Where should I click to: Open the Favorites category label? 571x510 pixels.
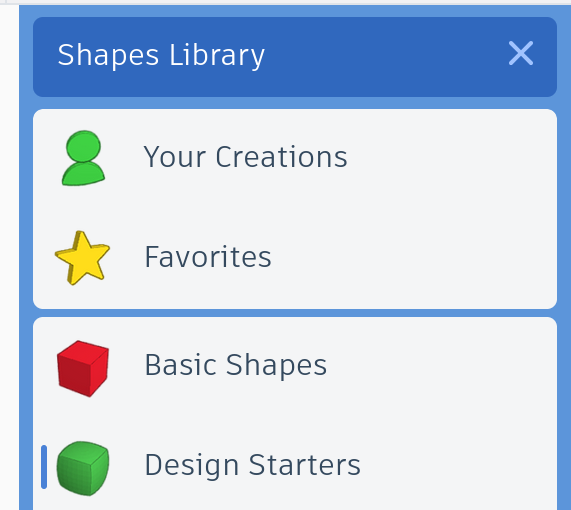click(208, 257)
